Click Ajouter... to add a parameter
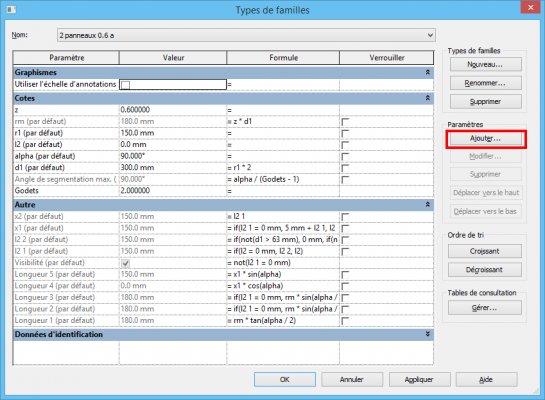Image resolution: width=545 pixels, height=400 pixels. click(486, 139)
